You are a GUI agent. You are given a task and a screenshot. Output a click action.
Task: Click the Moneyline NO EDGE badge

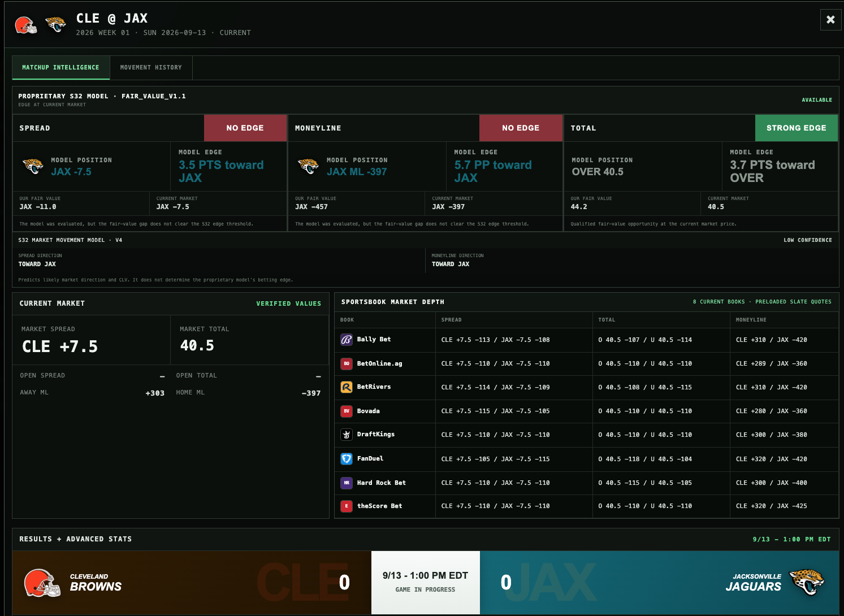tap(521, 128)
